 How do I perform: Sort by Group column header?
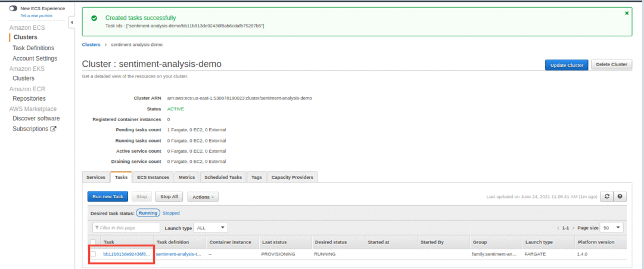click(480, 242)
